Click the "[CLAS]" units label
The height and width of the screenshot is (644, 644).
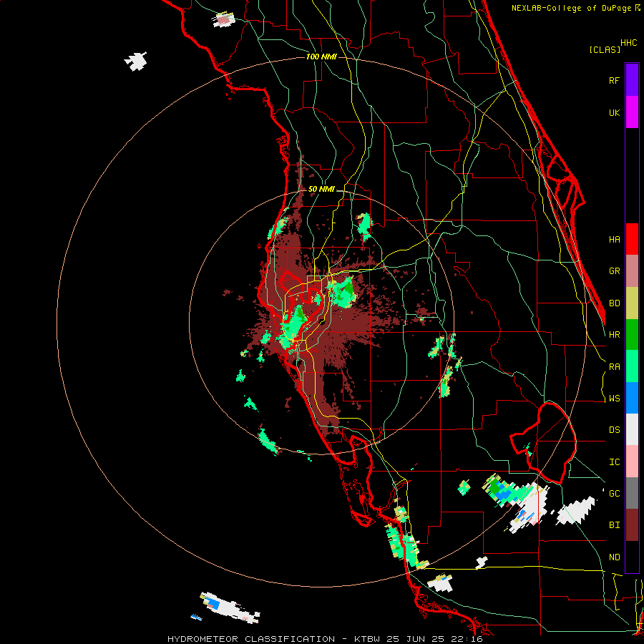point(605,49)
